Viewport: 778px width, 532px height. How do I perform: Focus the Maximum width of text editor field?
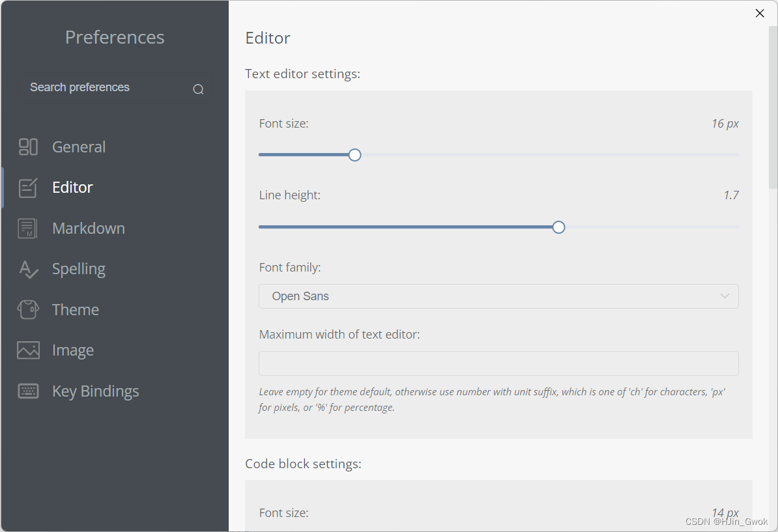tap(498, 363)
